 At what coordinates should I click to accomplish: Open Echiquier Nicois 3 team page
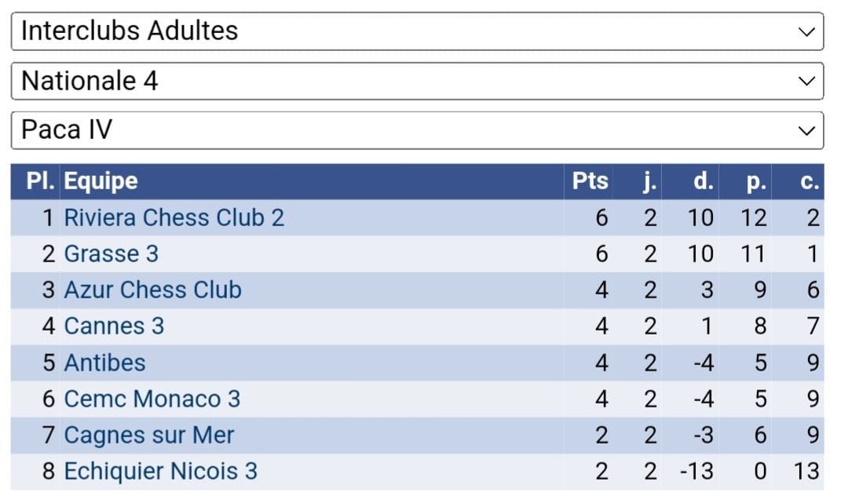click(x=160, y=471)
